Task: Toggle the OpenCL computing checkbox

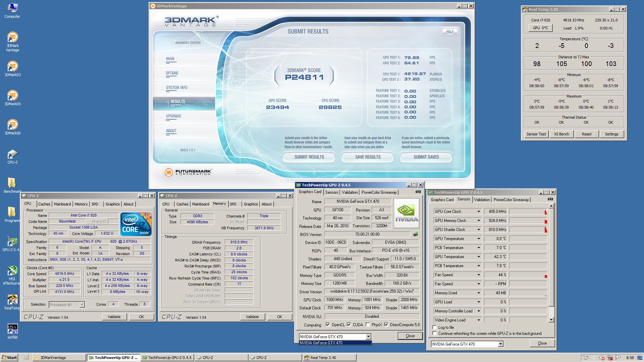Action: [x=328, y=324]
